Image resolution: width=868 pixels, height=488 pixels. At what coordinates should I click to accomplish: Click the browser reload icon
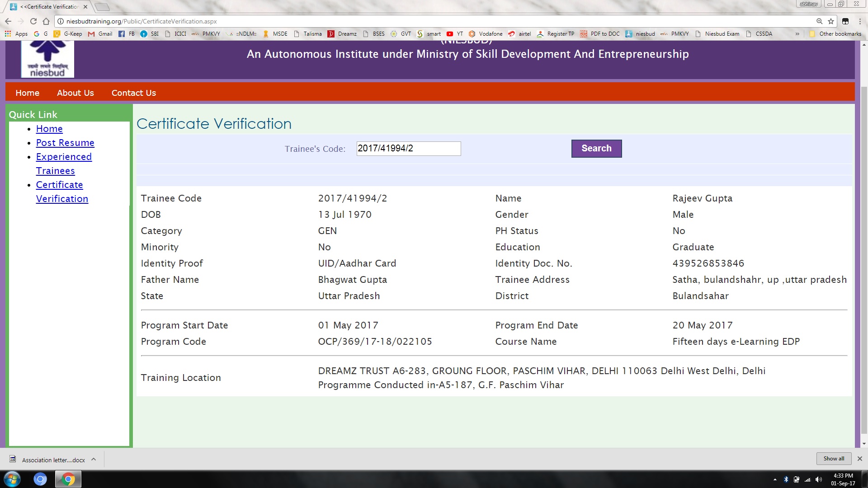[x=33, y=21]
